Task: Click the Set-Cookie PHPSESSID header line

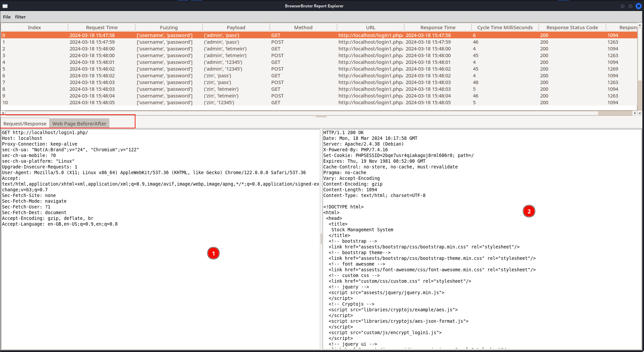Action: tap(398, 155)
